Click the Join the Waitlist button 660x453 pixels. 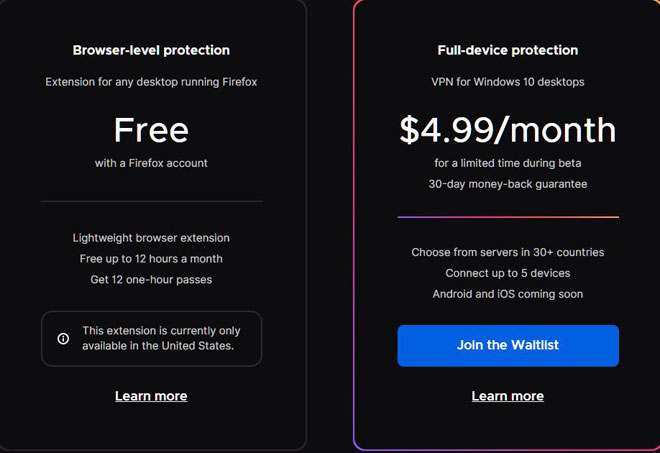coord(508,346)
